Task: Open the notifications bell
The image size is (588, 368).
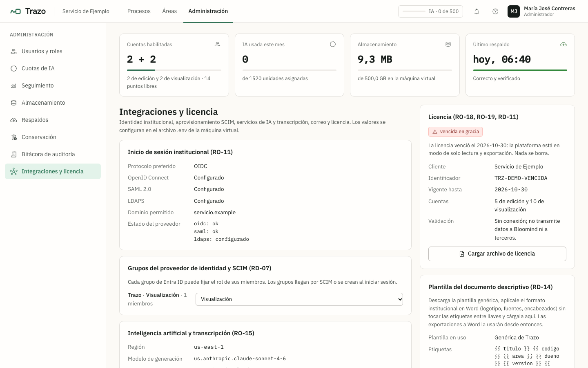Action: pyautogui.click(x=477, y=11)
